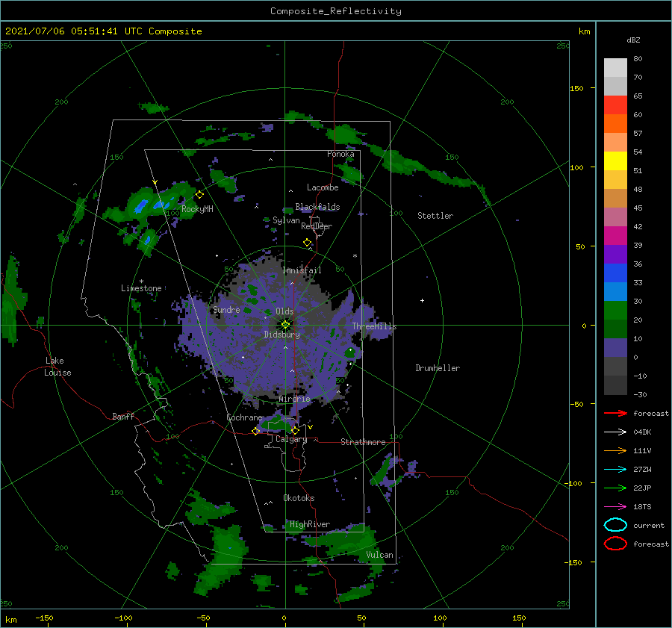Image resolution: width=672 pixels, height=628 pixels.
Task: Pick the red 65 dBZ color swatch
Action: (x=615, y=105)
